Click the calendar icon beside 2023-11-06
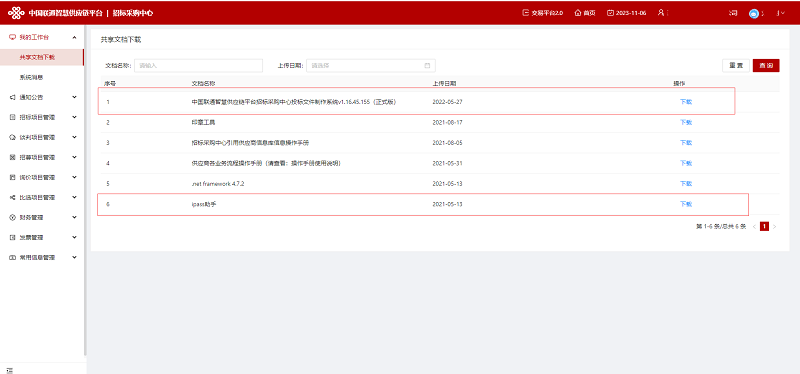Screen dimensions: 800x374 click(x=610, y=13)
